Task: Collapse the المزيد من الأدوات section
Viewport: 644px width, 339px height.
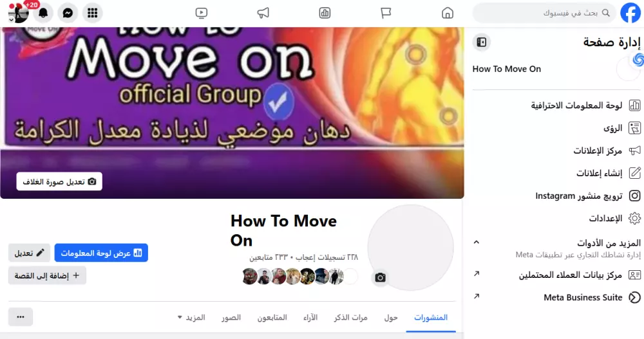Action: point(477,242)
